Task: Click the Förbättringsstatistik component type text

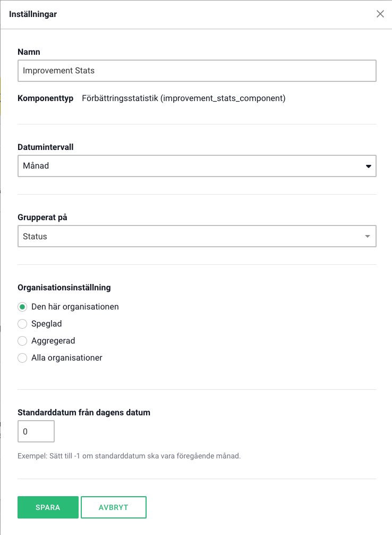Action: point(184,98)
